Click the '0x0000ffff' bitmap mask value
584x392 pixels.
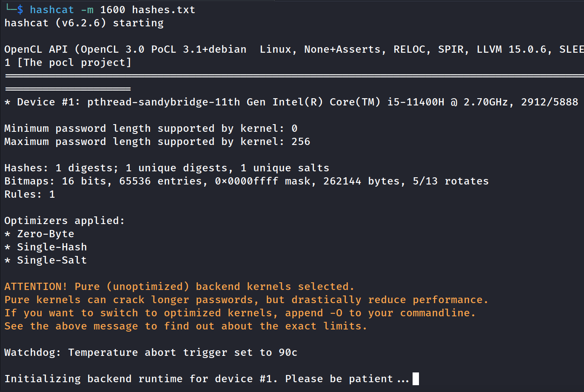coord(246,181)
